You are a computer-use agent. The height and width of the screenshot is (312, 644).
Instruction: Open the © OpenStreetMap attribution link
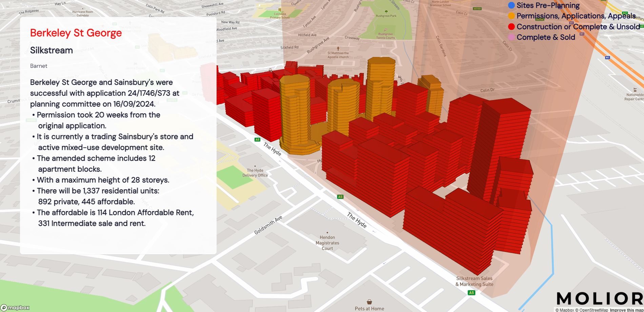(x=591, y=310)
